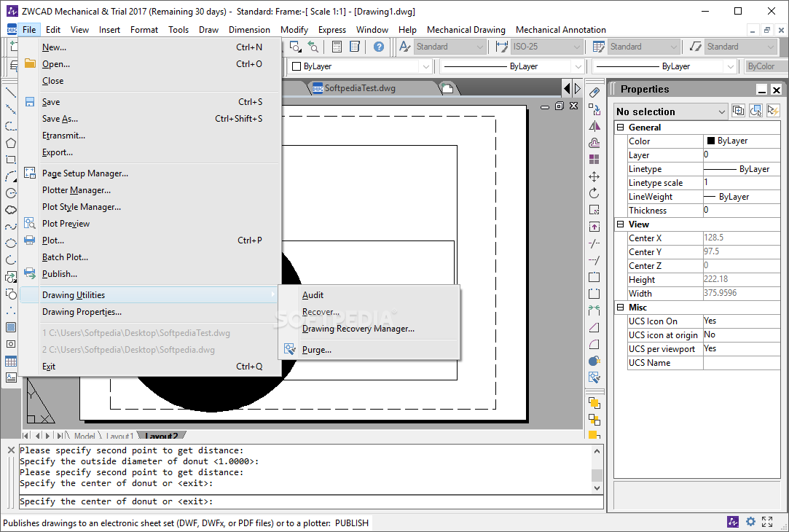Select the Extend tool

594,260
